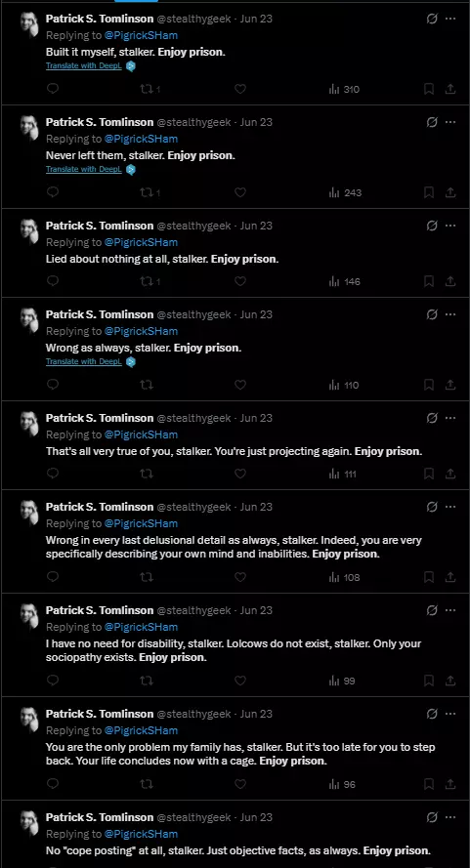
Task: Translate 'Wrong as always' tweet with DeepL
Action: [84, 361]
